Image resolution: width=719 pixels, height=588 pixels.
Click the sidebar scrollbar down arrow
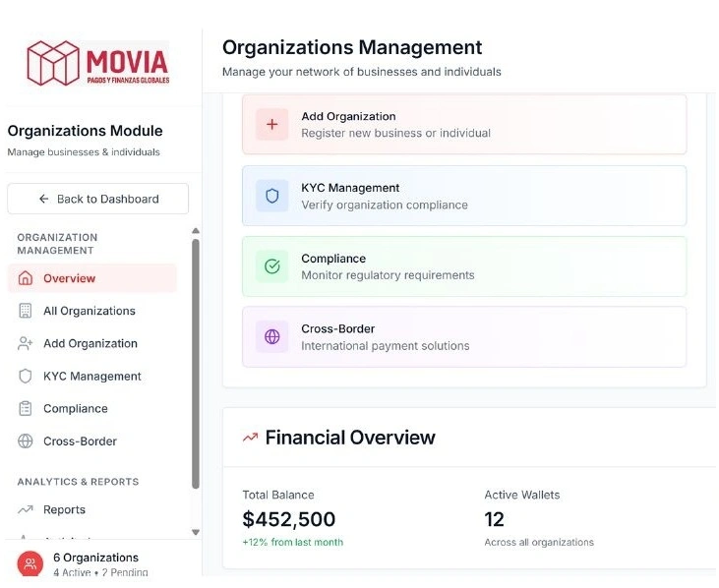click(x=195, y=532)
